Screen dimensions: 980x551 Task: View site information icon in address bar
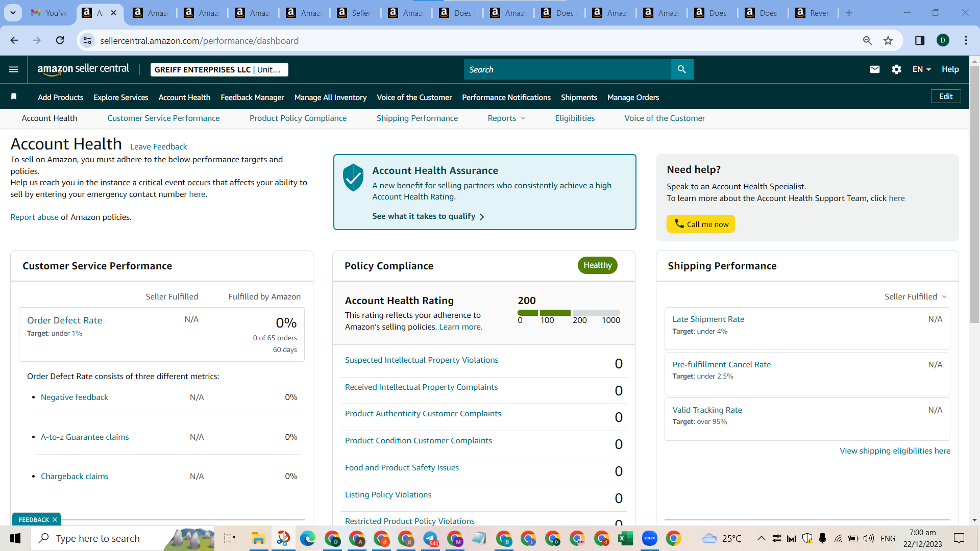(88, 40)
